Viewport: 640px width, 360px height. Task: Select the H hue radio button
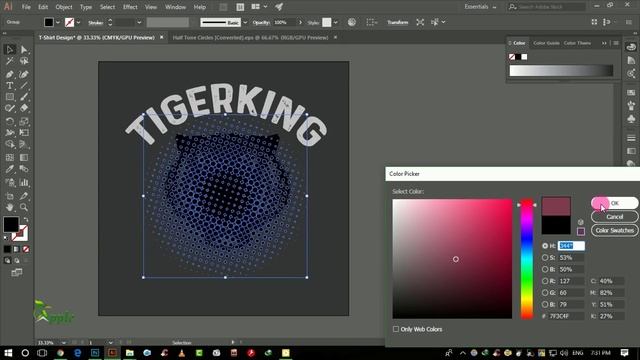tap(545, 246)
